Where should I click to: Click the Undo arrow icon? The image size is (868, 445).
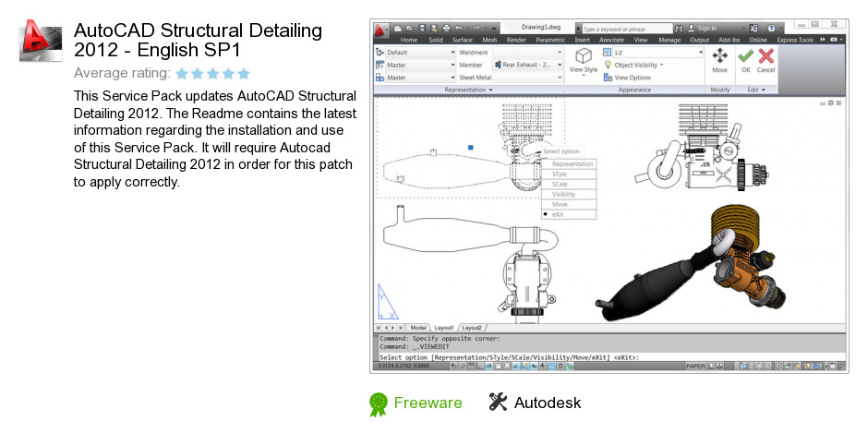[459, 29]
